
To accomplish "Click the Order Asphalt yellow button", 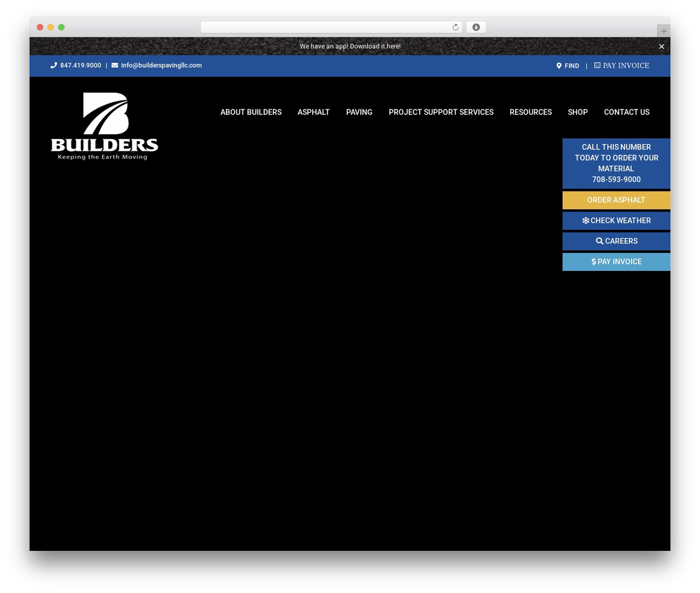I will tap(616, 200).
